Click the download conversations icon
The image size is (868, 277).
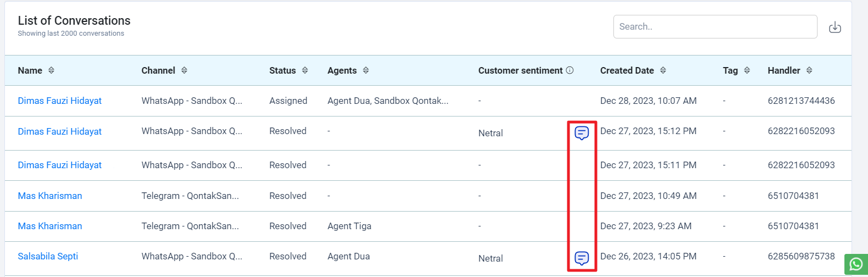[x=835, y=27]
